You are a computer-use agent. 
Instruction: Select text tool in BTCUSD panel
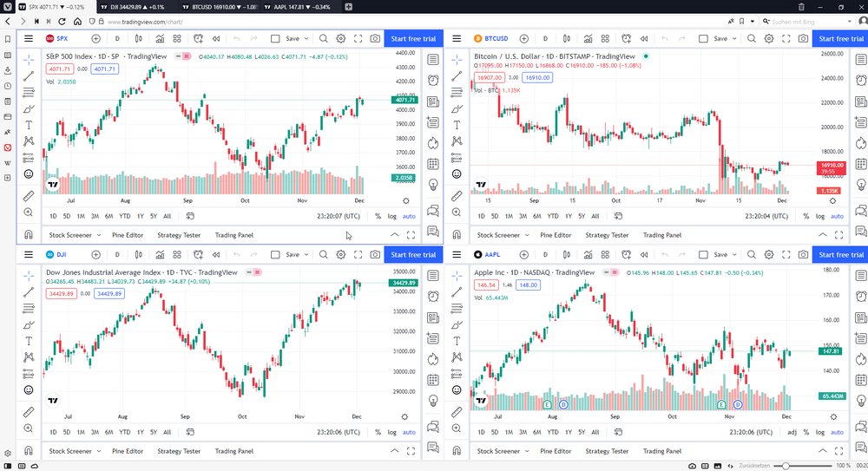457,125
